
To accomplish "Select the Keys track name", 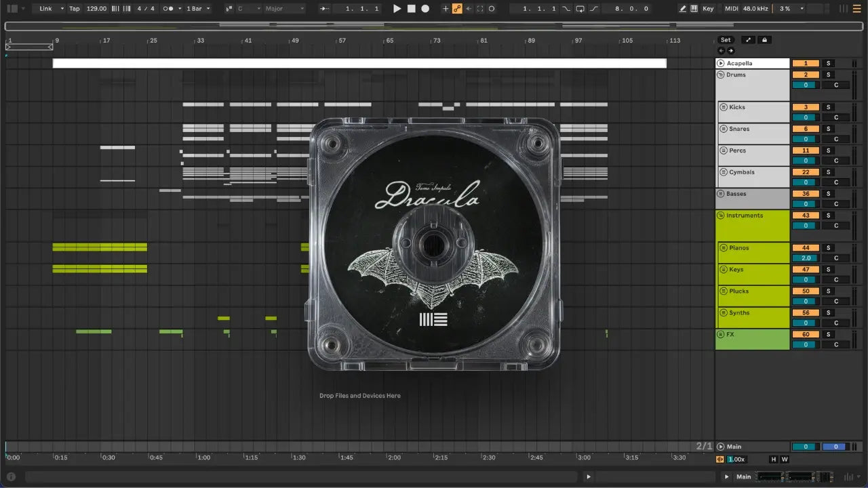I will tap(736, 270).
